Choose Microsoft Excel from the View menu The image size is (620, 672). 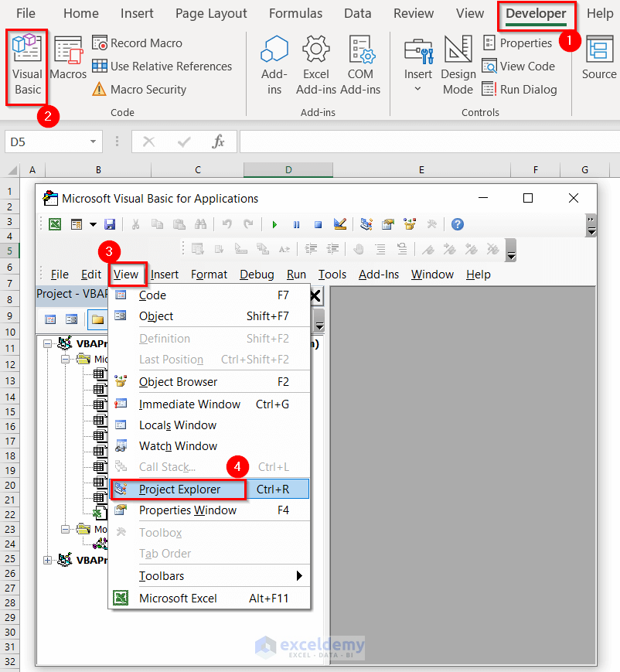[210, 599]
